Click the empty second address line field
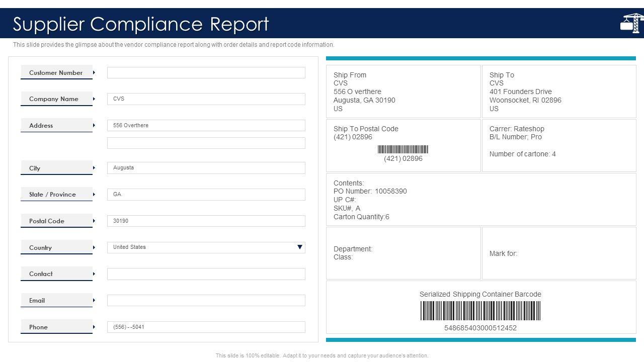The width and height of the screenshot is (644, 362). click(206, 143)
